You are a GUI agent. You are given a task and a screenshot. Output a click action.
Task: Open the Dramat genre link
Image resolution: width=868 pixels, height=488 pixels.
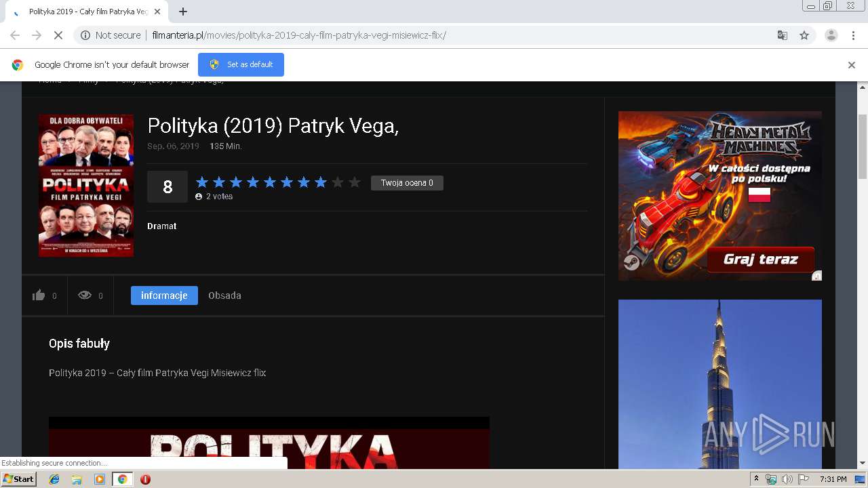click(161, 226)
